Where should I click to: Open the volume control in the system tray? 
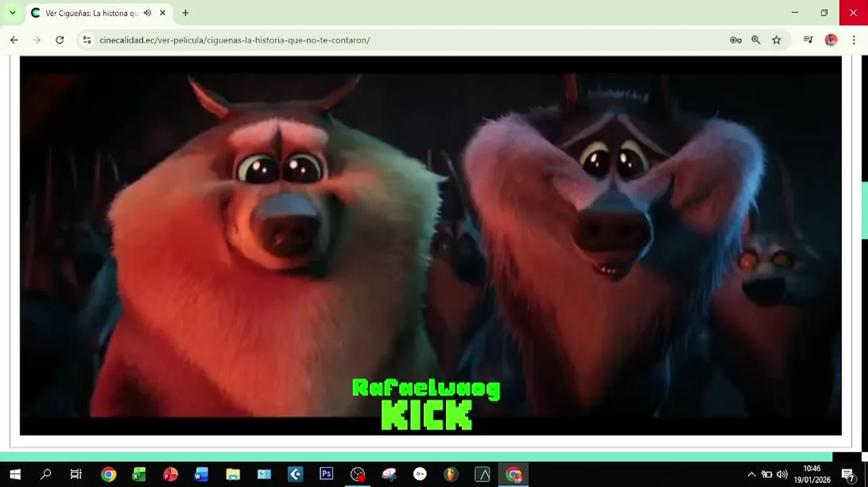coord(782,474)
